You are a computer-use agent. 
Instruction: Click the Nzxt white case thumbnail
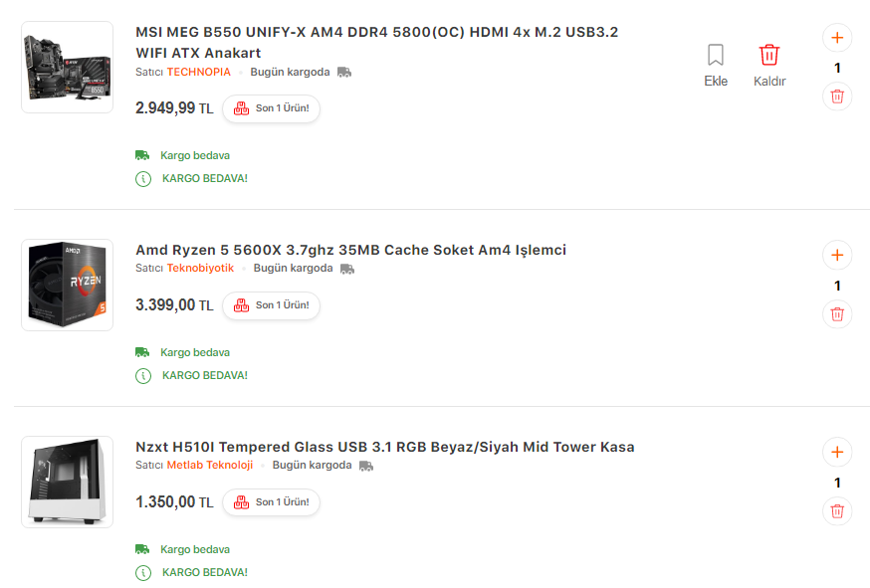click(67, 482)
